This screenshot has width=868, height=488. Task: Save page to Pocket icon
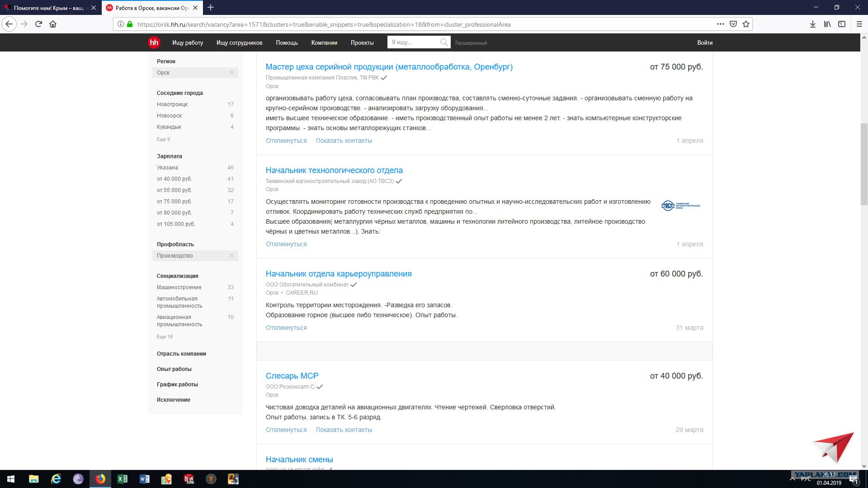coord(733,24)
